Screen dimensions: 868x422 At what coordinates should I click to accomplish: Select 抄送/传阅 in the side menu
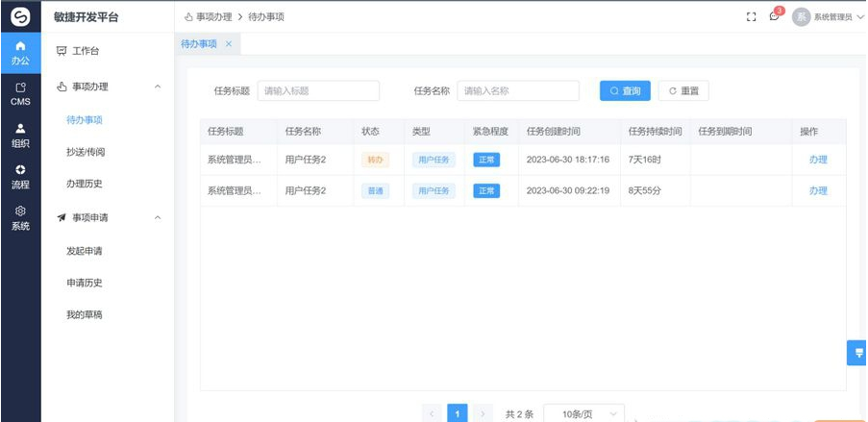86,152
